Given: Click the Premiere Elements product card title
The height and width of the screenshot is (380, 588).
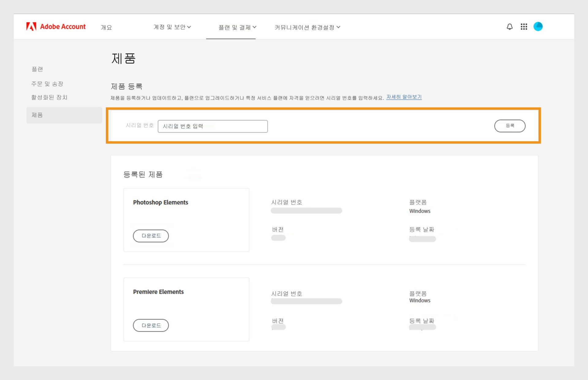Looking at the screenshot, I should [x=158, y=292].
